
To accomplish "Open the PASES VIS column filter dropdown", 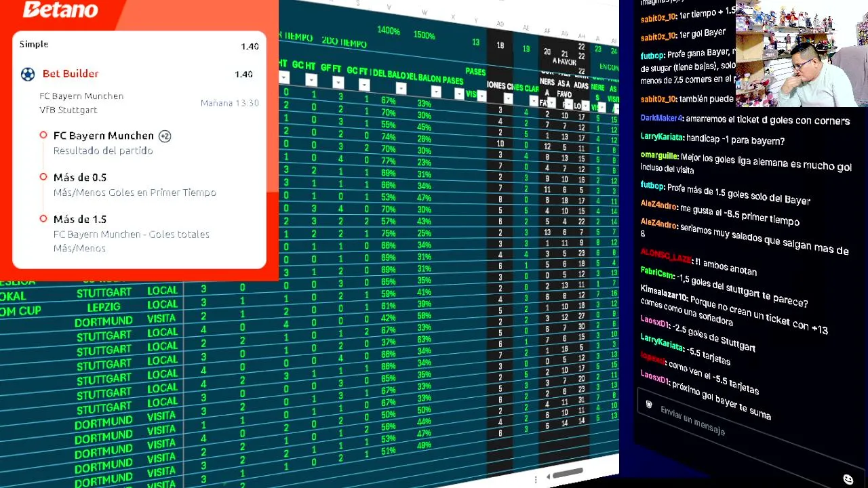I will 481,96.
